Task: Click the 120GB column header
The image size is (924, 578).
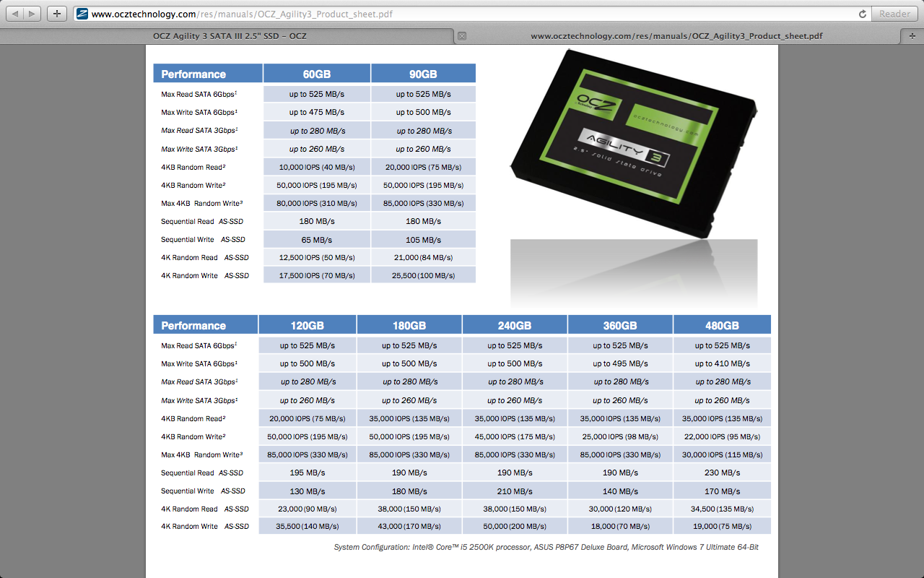Action: (x=307, y=325)
